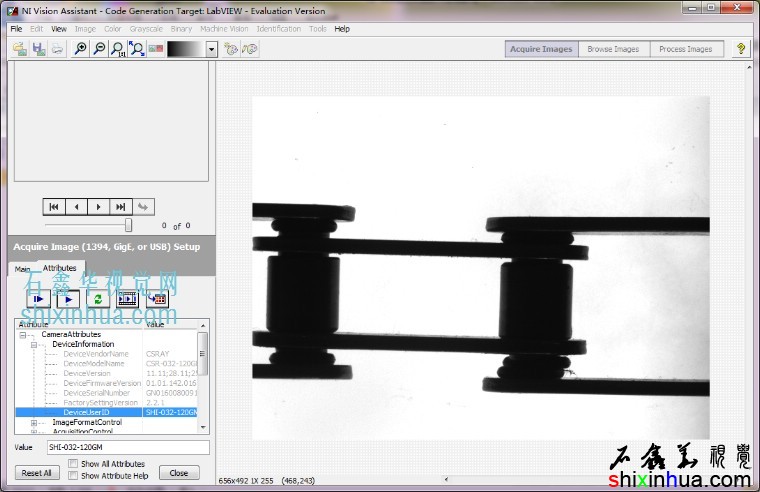
Task: Click the attribute list scroll down arrow
Action: point(203,428)
